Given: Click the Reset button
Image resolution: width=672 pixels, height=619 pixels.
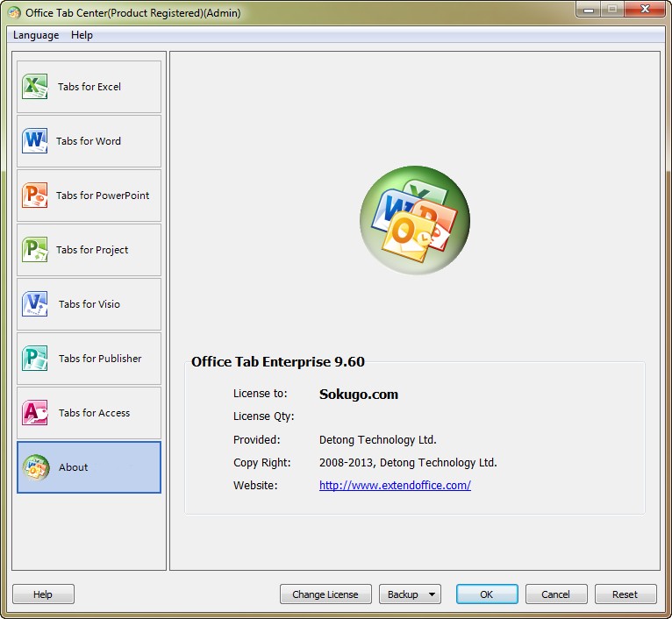Looking at the screenshot, I should point(626,594).
